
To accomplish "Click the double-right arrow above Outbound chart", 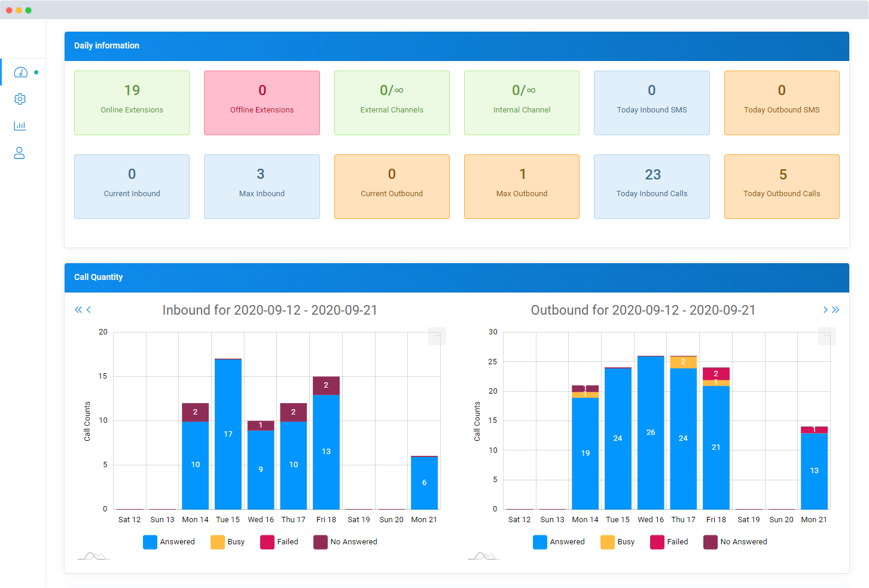I will 836,310.
